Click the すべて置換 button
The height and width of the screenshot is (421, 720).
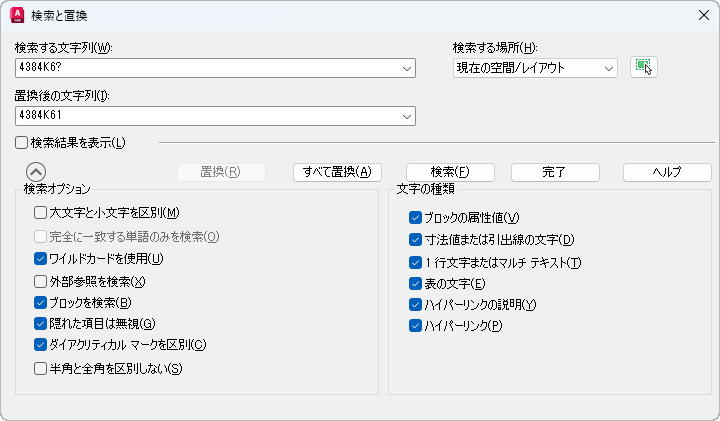pos(338,172)
